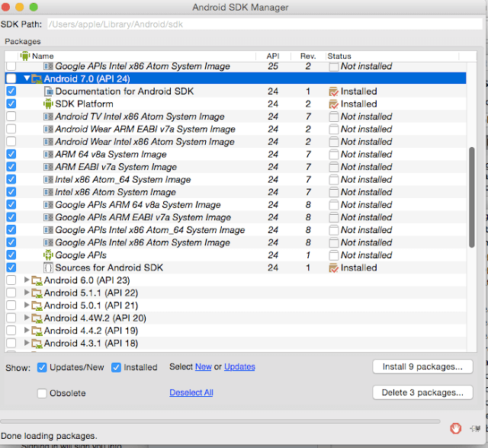Click the Android robot icon in Name header
The width and height of the screenshot is (488, 448).
point(25,56)
